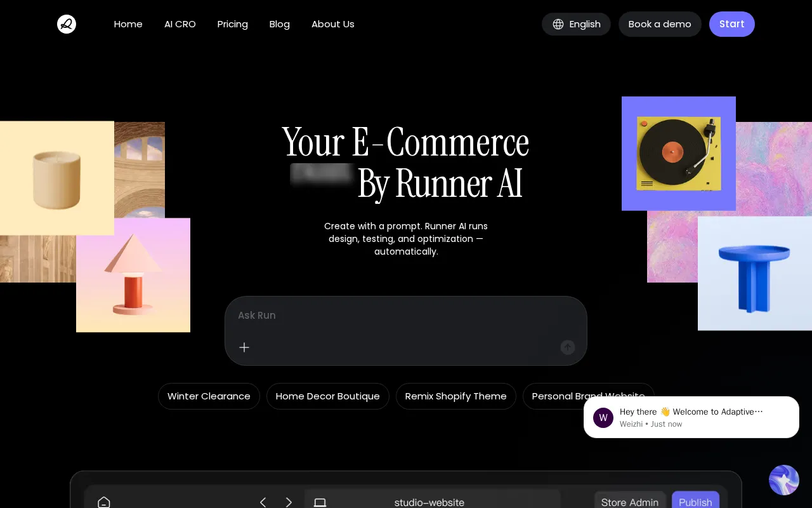Click the candle product image
Screen dimensions: 812x508
pos(57,178)
